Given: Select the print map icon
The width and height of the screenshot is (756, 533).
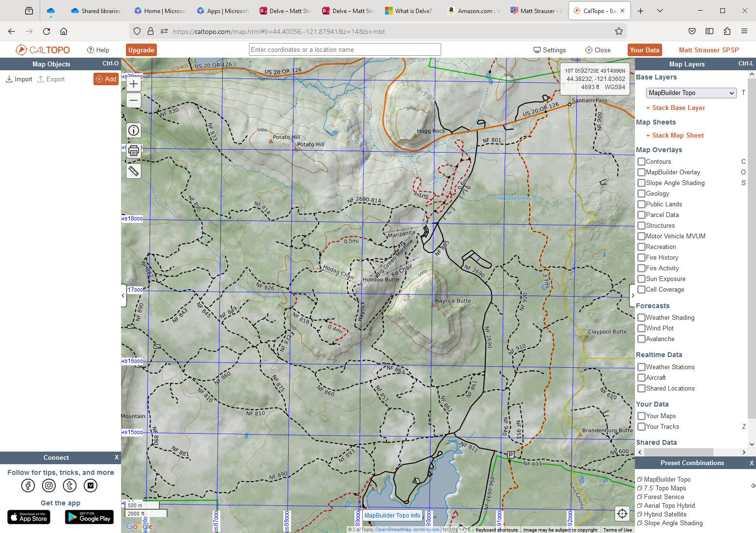Looking at the screenshot, I should click(x=133, y=150).
